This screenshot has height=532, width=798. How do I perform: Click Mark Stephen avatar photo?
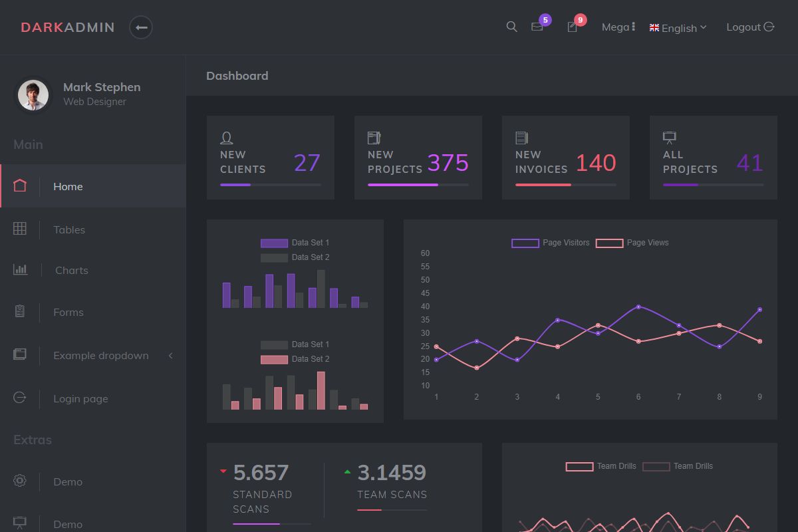coord(33,95)
